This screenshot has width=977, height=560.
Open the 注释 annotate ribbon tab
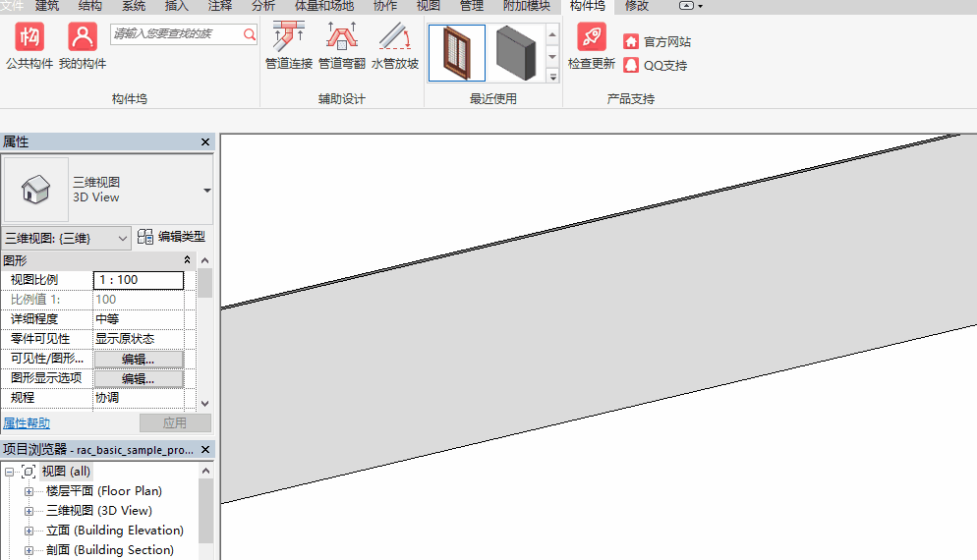(x=219, y=6)
